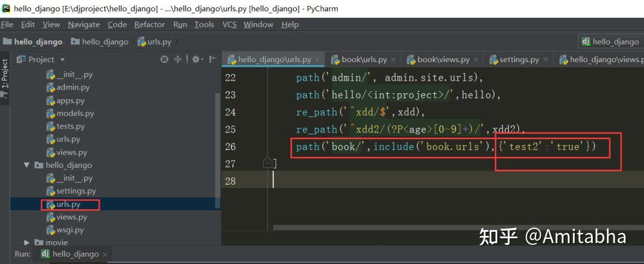Open the Tools menu

pos(204,24)
